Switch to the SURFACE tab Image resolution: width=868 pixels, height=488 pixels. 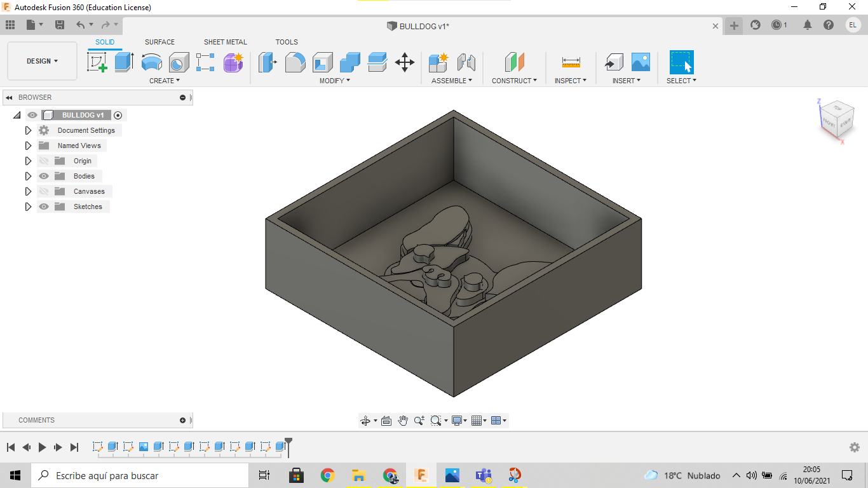pyautogui.click(x=159, y=42)
